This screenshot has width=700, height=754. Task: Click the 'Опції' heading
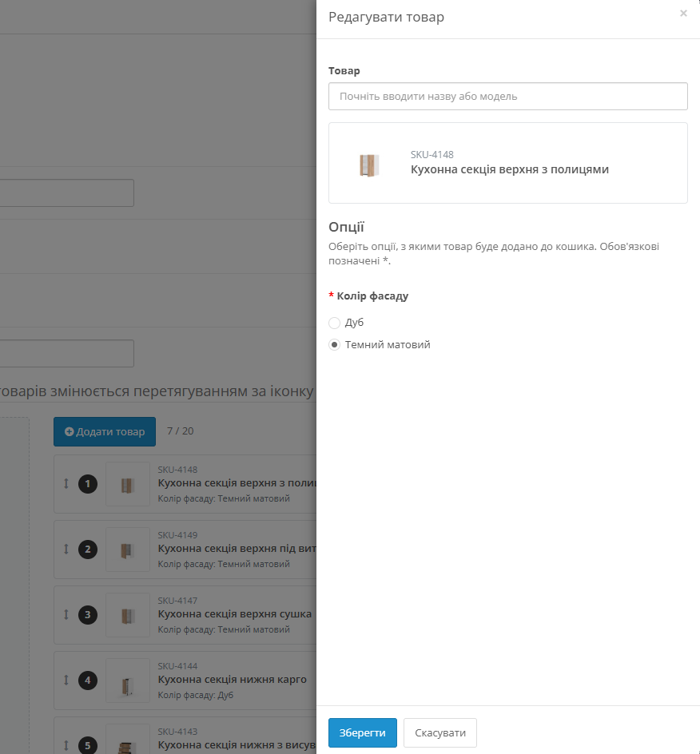(346, 227)
